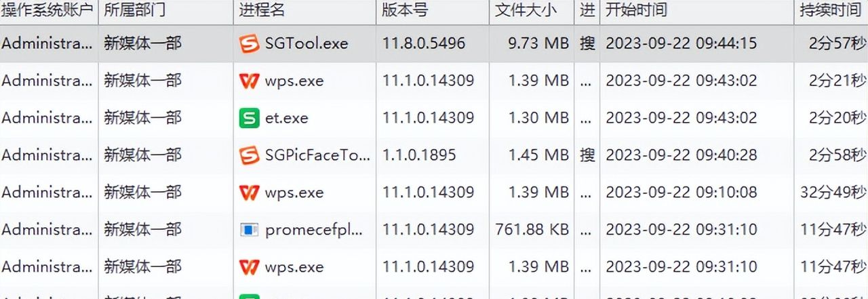
Task: Click the WPS icon in the 09:10:08 row
Action: coord(249,193)
